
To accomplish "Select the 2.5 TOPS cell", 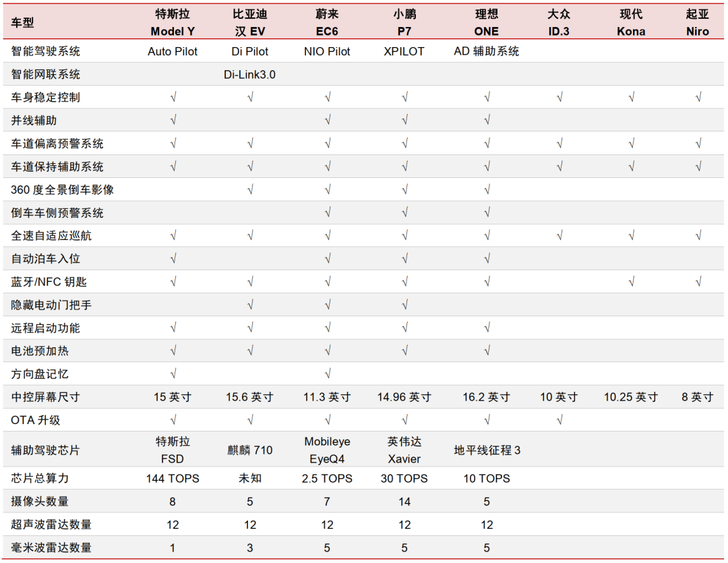I will [327, 479].
